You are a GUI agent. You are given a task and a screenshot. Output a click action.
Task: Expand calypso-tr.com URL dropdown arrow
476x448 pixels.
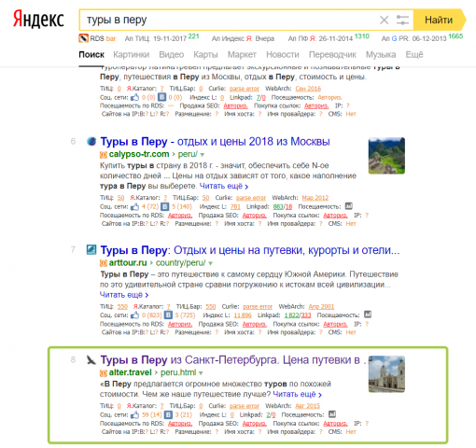pos(203,155)
